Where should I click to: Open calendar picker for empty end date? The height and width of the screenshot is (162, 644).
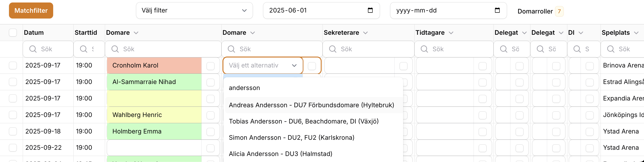(x=497, y=10)
